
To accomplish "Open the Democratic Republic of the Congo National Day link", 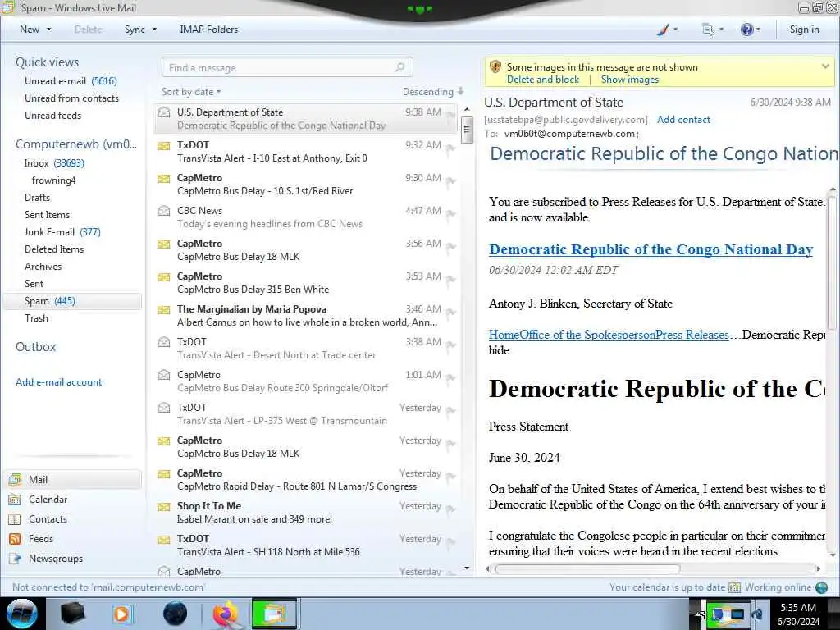I will pyautogui.click(x=651, y=249).
